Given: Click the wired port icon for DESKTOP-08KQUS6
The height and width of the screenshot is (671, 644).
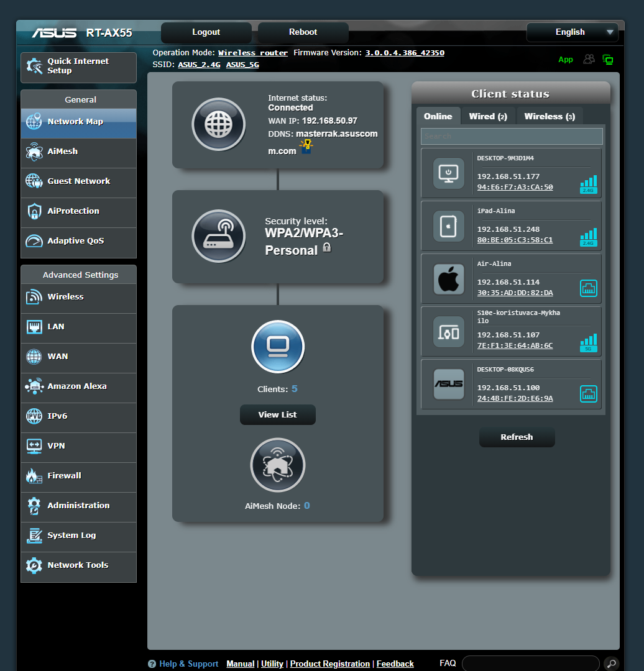Looking at the screenshot, I should tap(588, 394).
